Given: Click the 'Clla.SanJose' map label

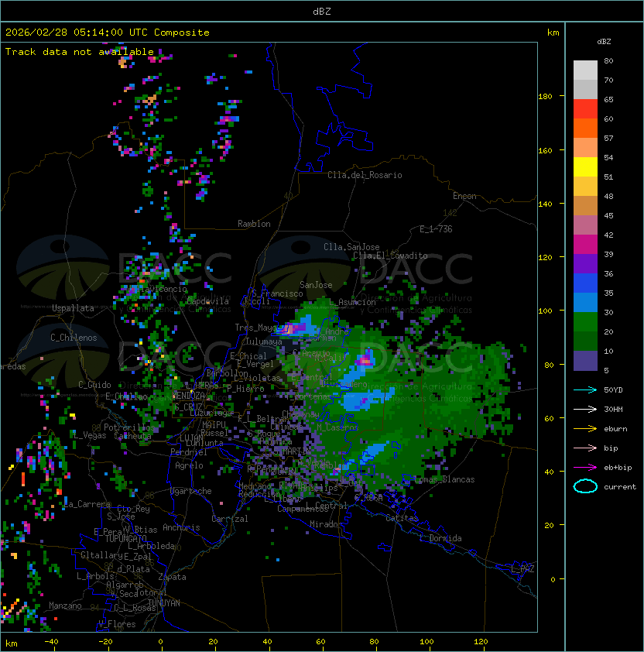Looking at the screenshot, I should pyautogui.click(x=351, y=247).
